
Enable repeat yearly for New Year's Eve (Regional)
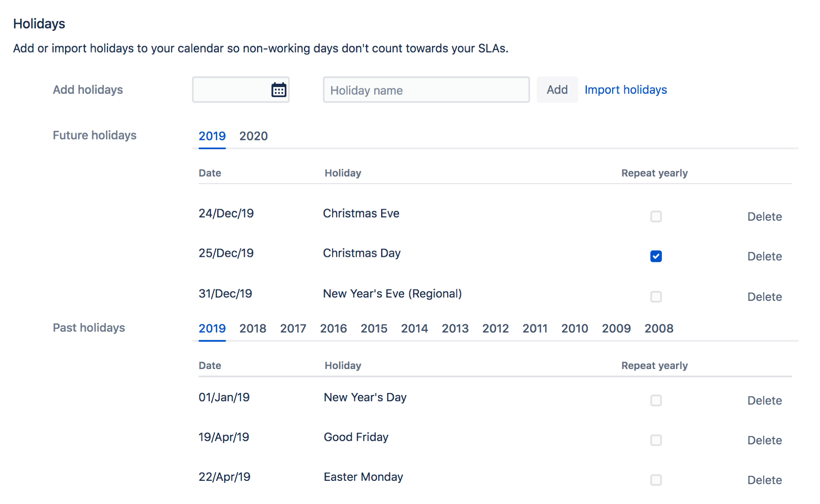pos(655,297)
